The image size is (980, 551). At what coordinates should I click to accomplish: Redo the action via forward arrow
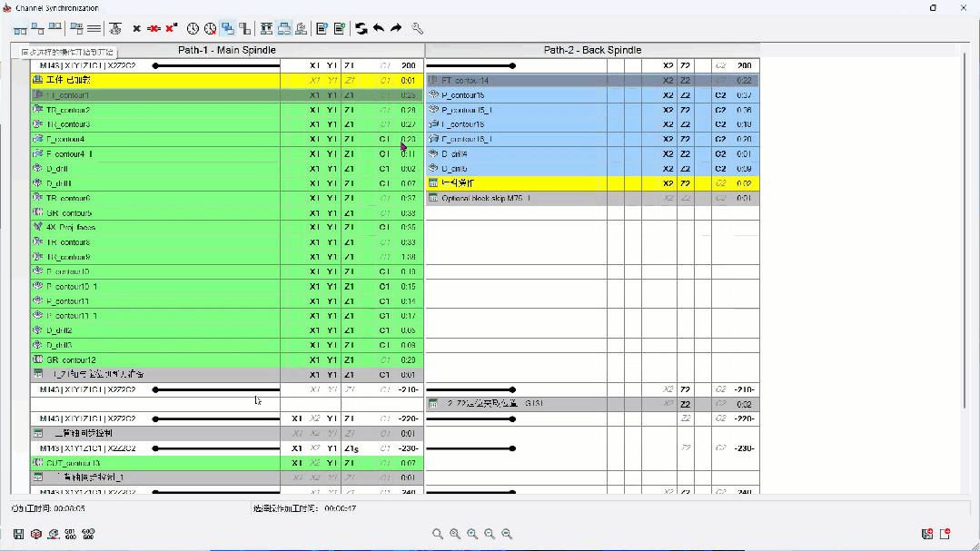pos(396,28)
